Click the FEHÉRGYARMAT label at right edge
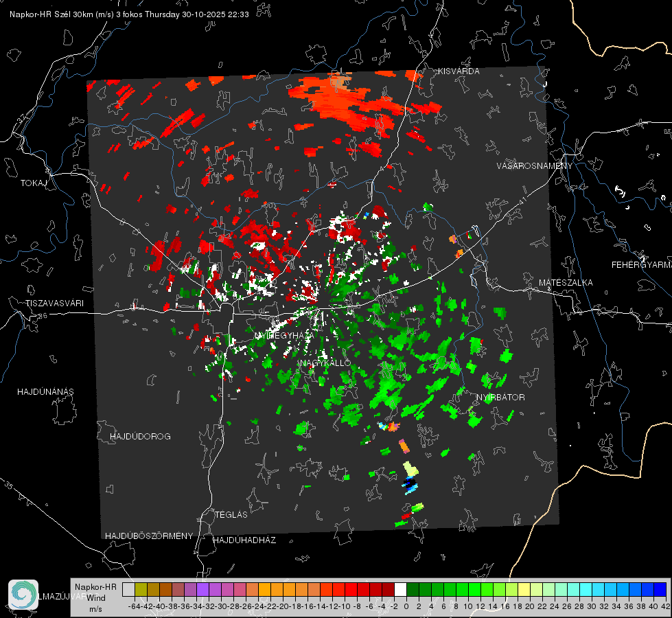Screen dimensions: 672x618 pyautogui.click(x=642, y=265)
